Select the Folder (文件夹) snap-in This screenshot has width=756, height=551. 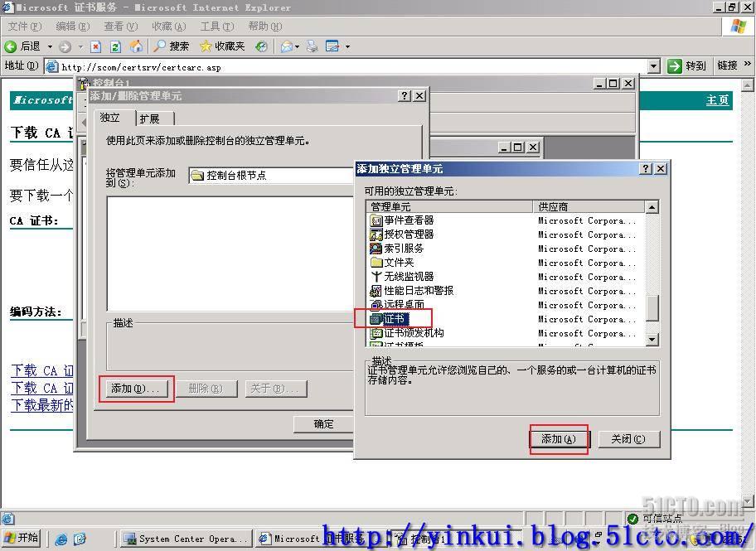click(392, 263)
